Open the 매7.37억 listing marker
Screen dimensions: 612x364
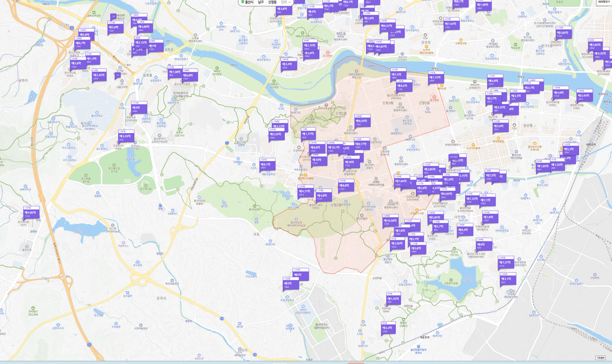tap(506, 263)
